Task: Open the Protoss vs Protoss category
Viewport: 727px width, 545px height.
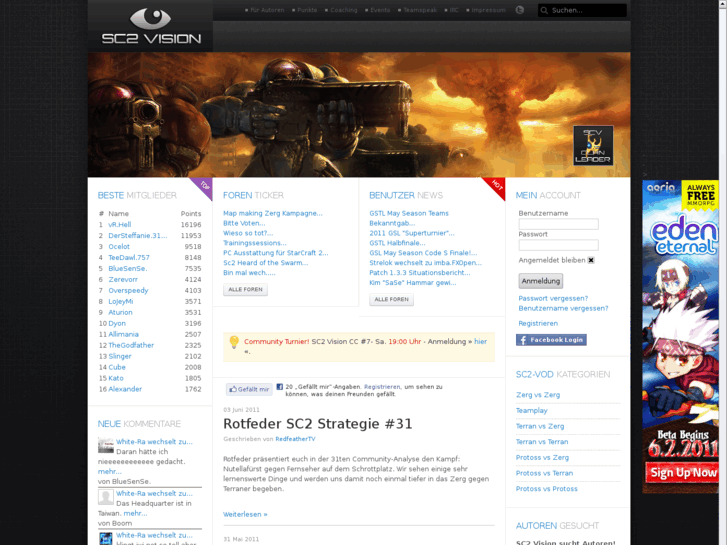Action: 547,489
